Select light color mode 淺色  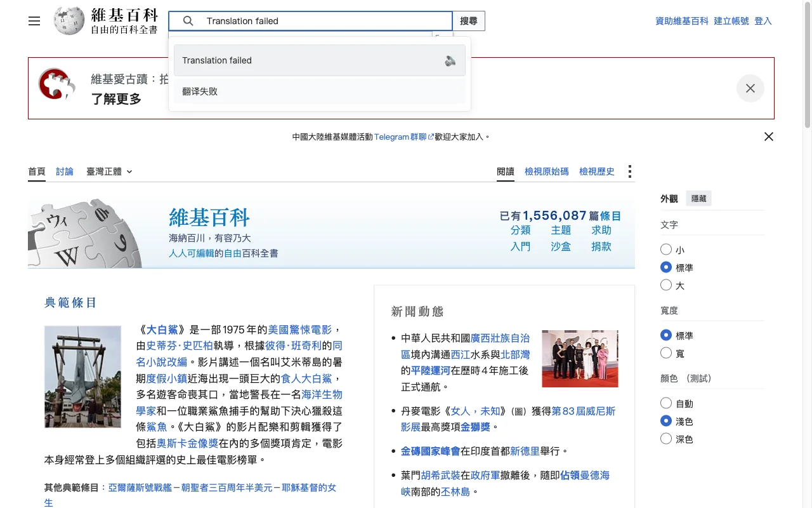(665, 420)
